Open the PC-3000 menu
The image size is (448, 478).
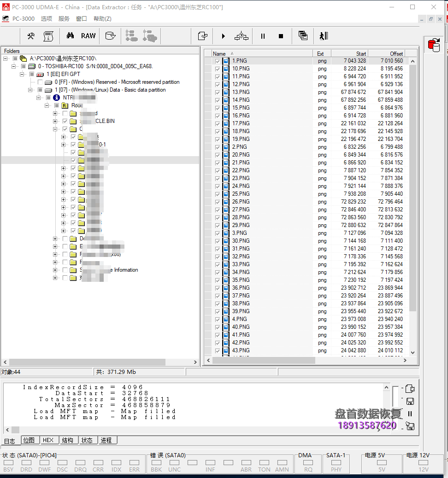click(x=24, y=18)
